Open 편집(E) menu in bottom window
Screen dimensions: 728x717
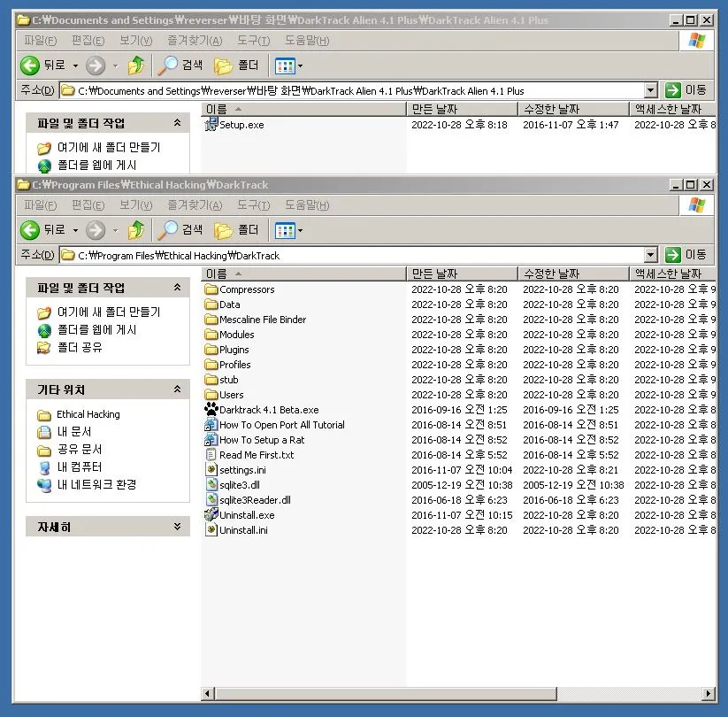(88, 205)
